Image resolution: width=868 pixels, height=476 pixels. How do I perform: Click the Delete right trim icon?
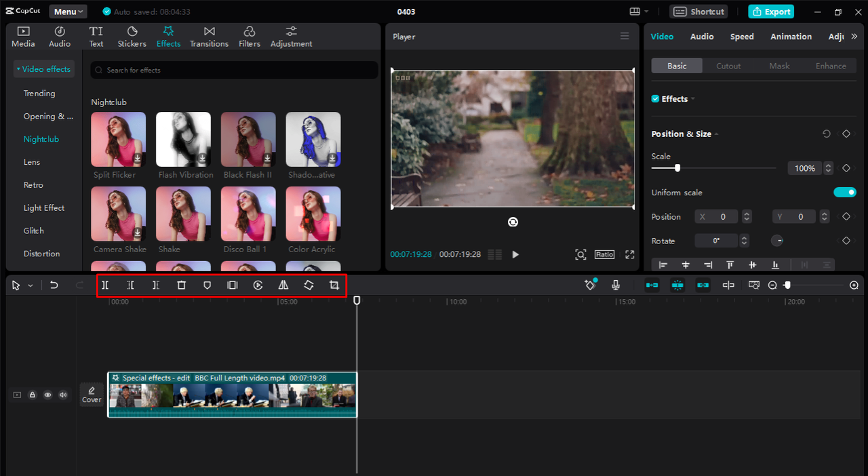156,285
